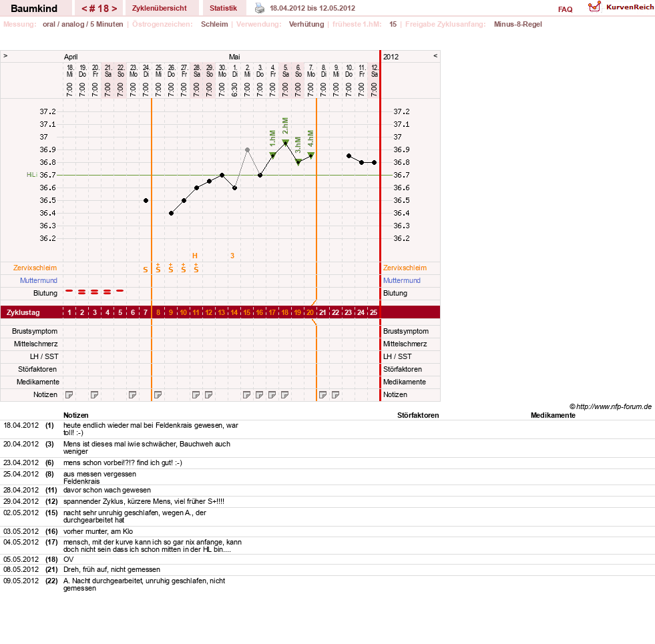Open the Zyklenübersicht tab
655x644 pixels.
pyautogui.click(x=159, y=8)
